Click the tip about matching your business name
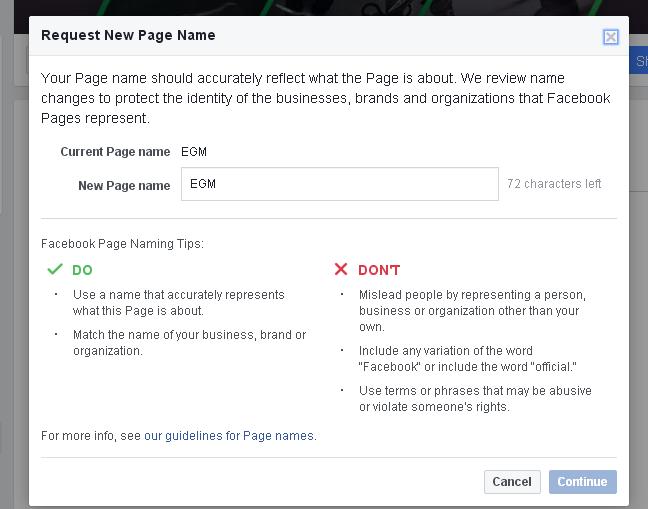This screenshot has height=509, width=648. point(189,343)
